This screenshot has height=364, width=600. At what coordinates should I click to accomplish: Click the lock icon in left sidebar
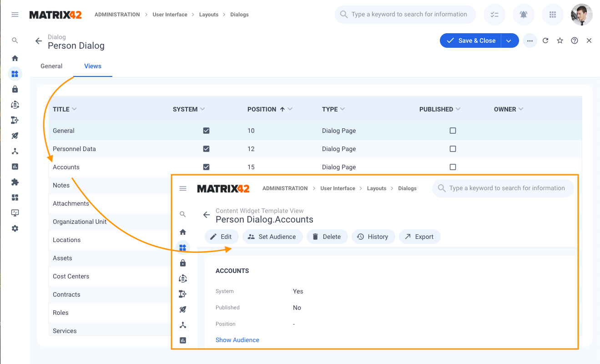point(15,89)
